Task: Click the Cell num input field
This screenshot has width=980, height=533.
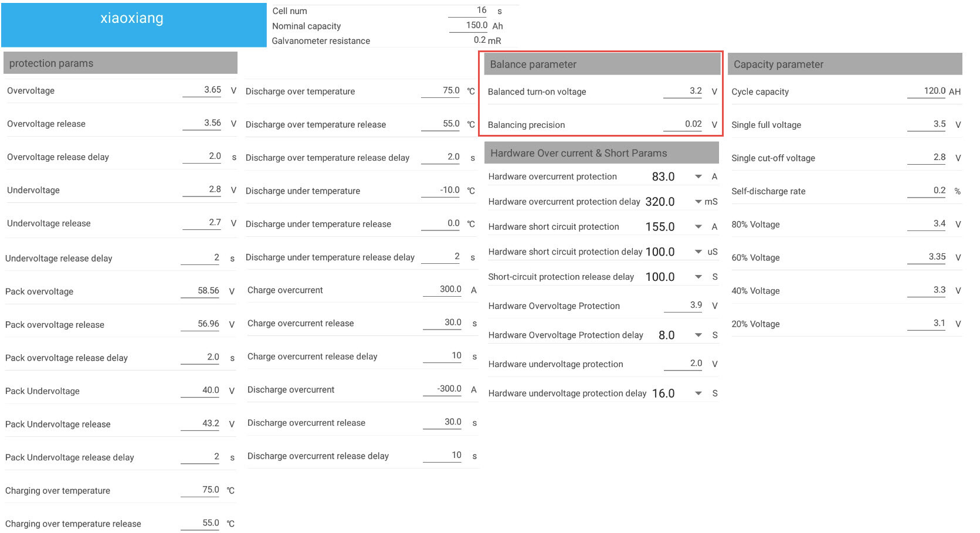Action: tap(468, 11)
